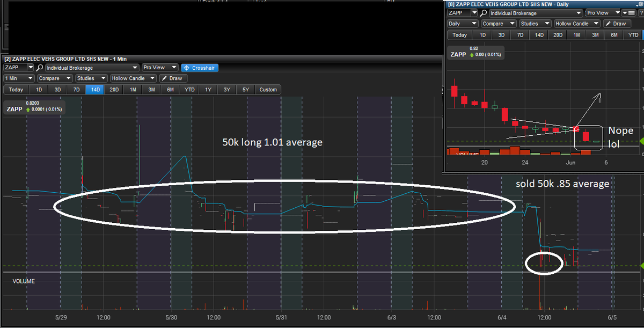This screenshot has width=644, height=328.
Task: Click the 5/31 date label on time axis
Action: coord(281,318)
